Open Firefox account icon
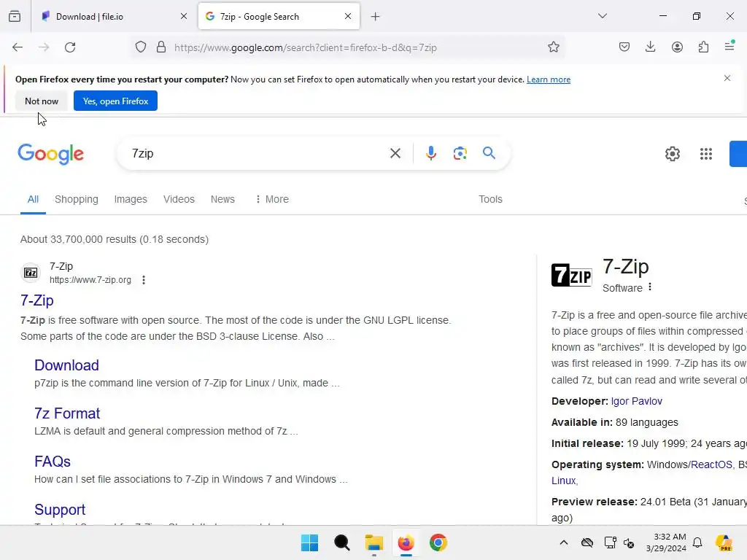The image size is (747, 560). [x=677, y=47]
